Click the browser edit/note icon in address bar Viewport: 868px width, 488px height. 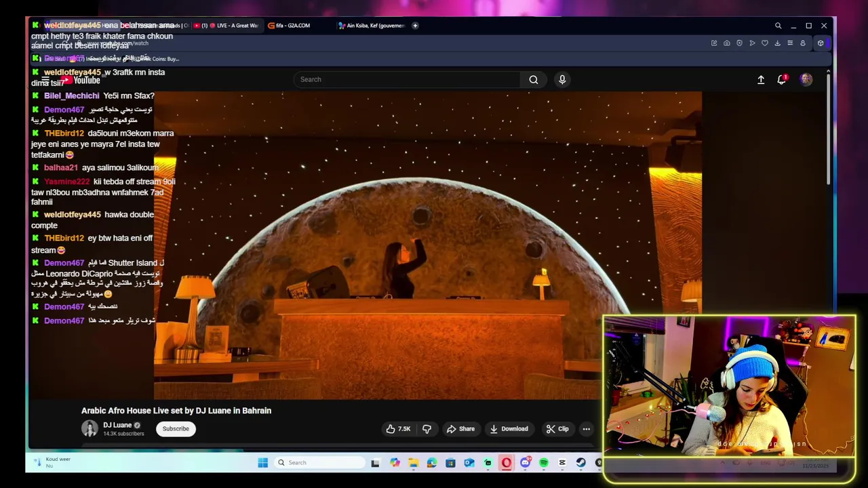point(714,43)
